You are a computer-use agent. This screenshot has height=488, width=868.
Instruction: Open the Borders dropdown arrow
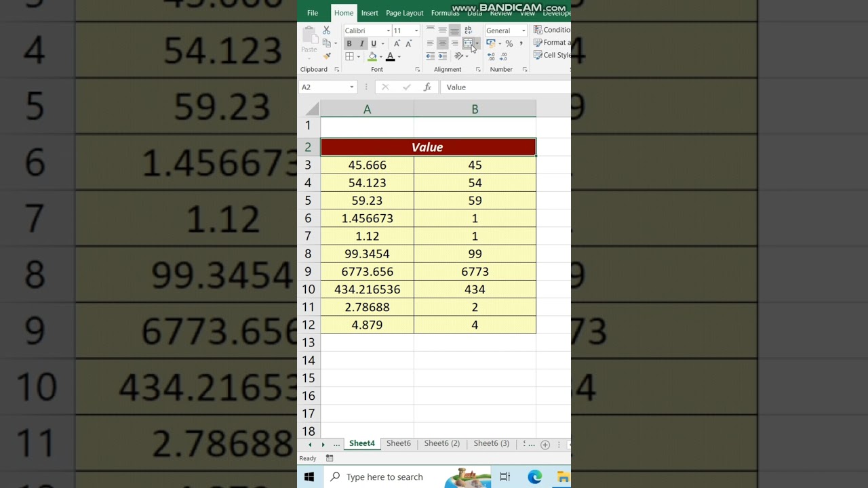[x=358, y=57]
